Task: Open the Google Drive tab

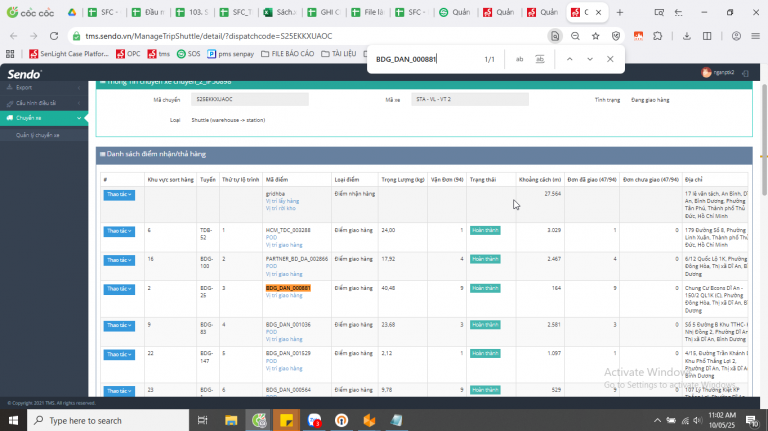Action: coord(72,12)
